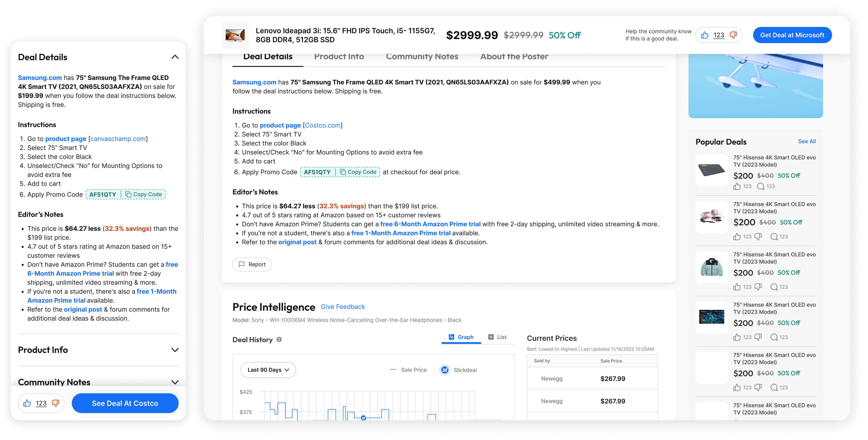Image resolution: width=868 pixels, height=440 pixels.
Task: Thumbs down the second popular deal
Action: pos(758,237)
